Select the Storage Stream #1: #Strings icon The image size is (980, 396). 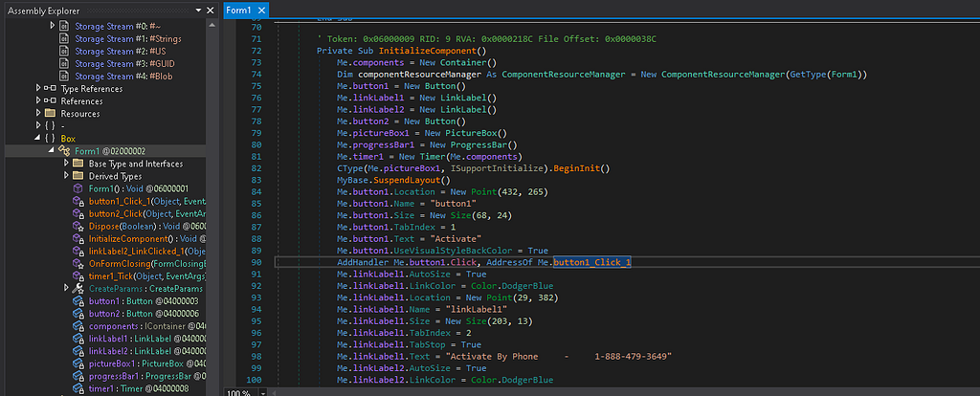tap(64, 38)
